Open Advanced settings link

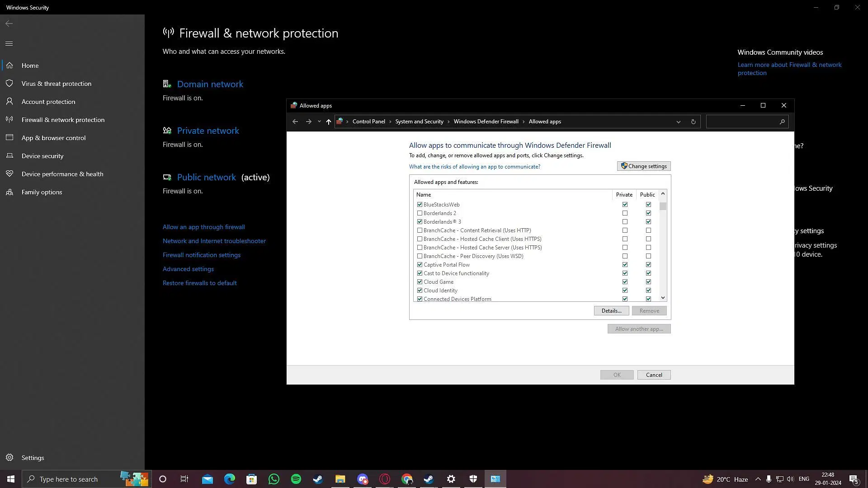coord(188,269)
